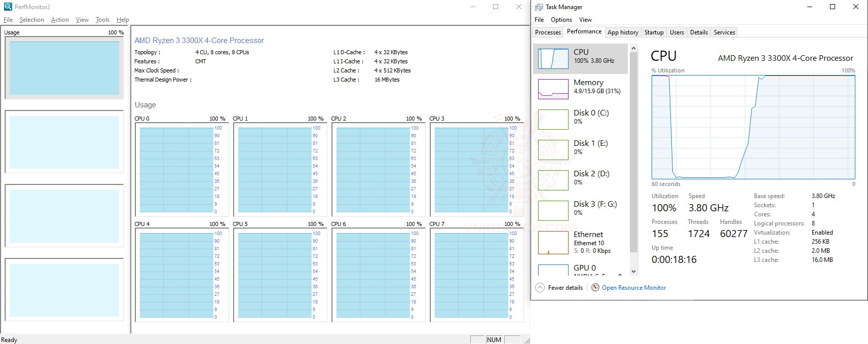Open the Tools menu in PerfMonitor2
Image resolution: width=868 pixels, height=344 pixels.
tap(102, 20)
